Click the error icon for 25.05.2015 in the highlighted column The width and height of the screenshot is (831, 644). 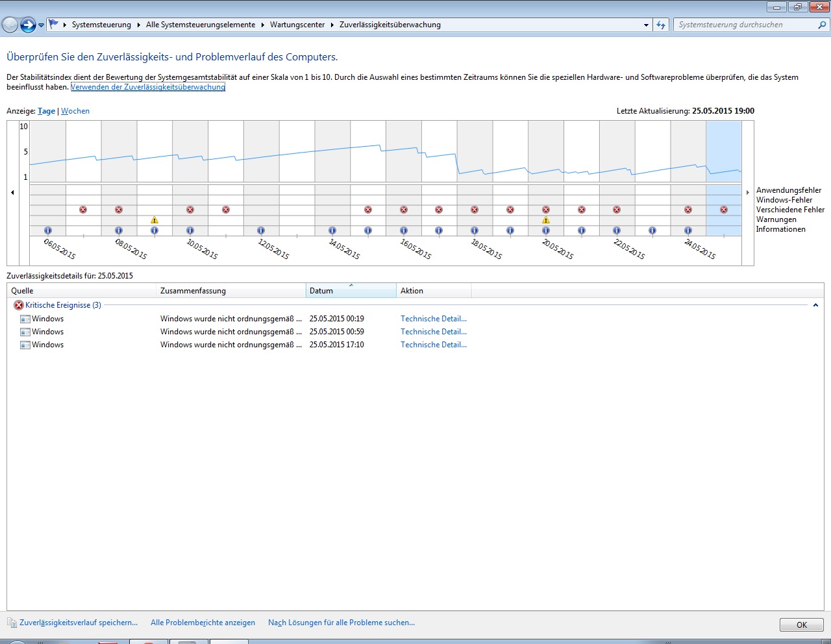[x=724, y=210]
